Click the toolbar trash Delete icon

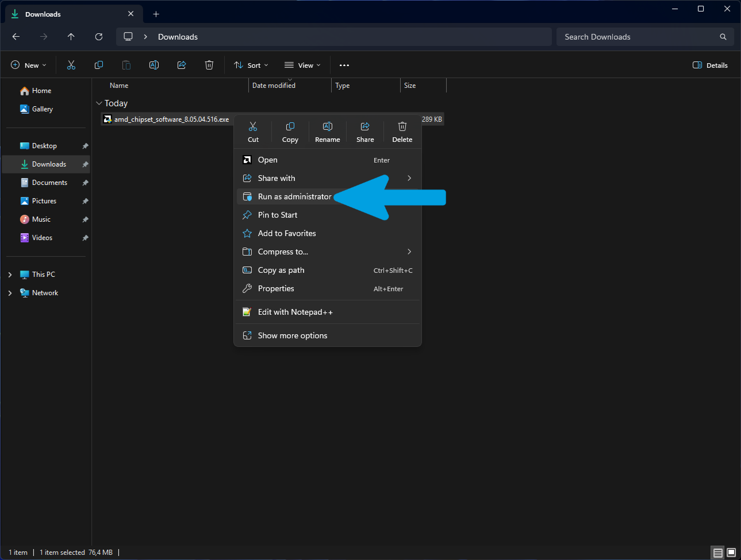[x=209, y=65]
